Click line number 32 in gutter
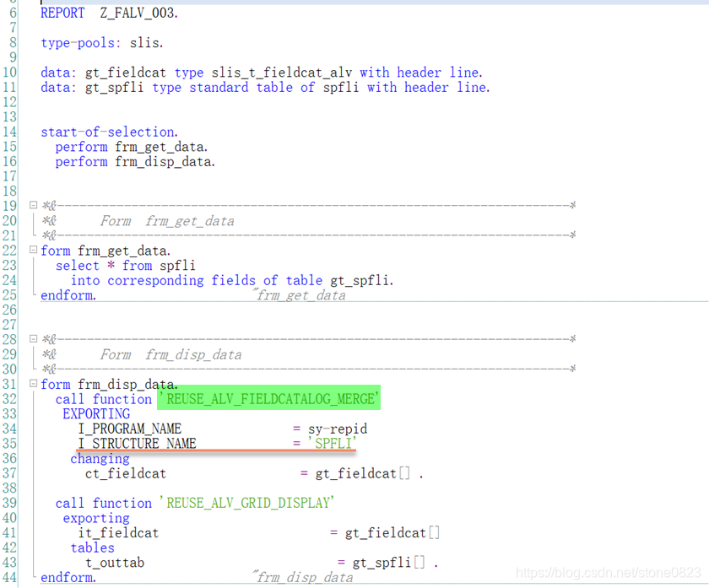The height and width of the screenshot is (588, 709). pyautogui.click(x=9, y=399)
